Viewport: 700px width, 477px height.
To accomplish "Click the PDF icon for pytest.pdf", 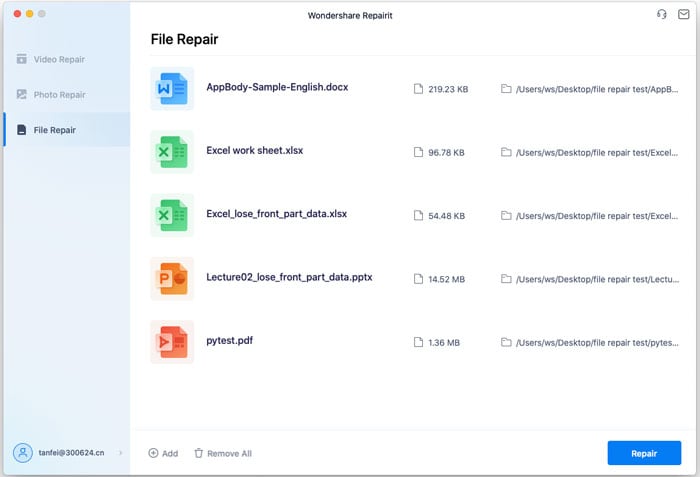I will [x=172, y=342].
